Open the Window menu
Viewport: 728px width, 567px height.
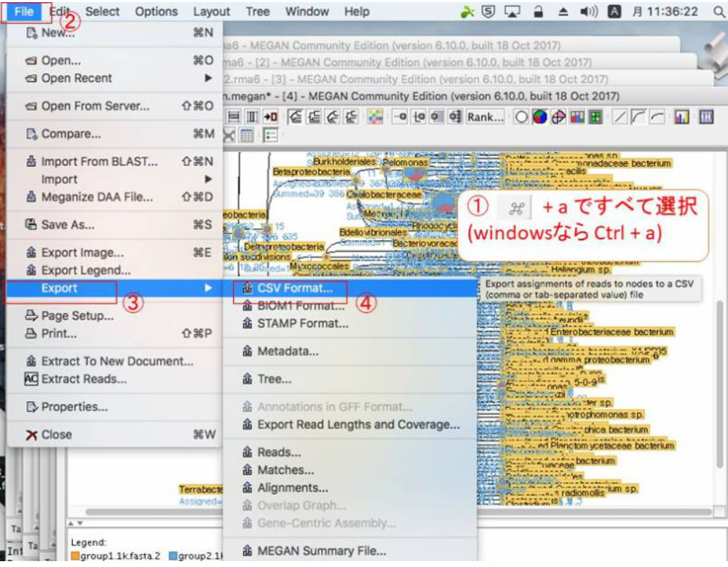click(x=307, y=12)
